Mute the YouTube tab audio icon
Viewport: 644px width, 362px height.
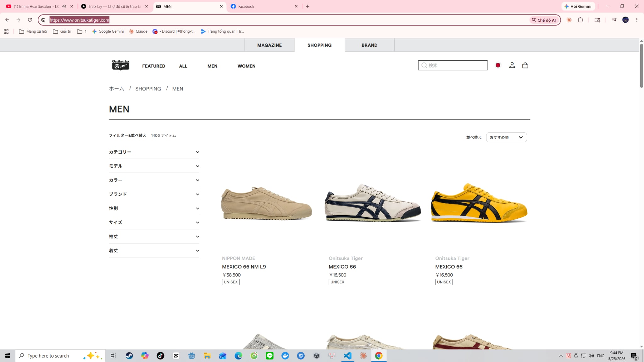coord(64,6)
